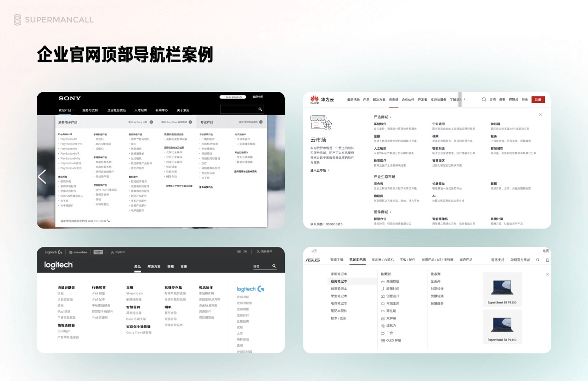
Task: Select the 云市场 tab in Huawei nav
Action: pos(394,99)
